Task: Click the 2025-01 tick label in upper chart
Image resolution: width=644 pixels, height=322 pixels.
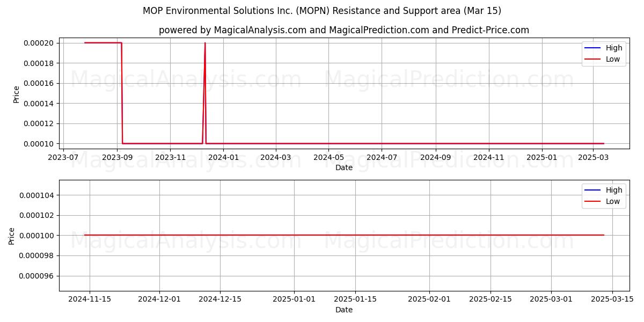Action: [541, 157]
